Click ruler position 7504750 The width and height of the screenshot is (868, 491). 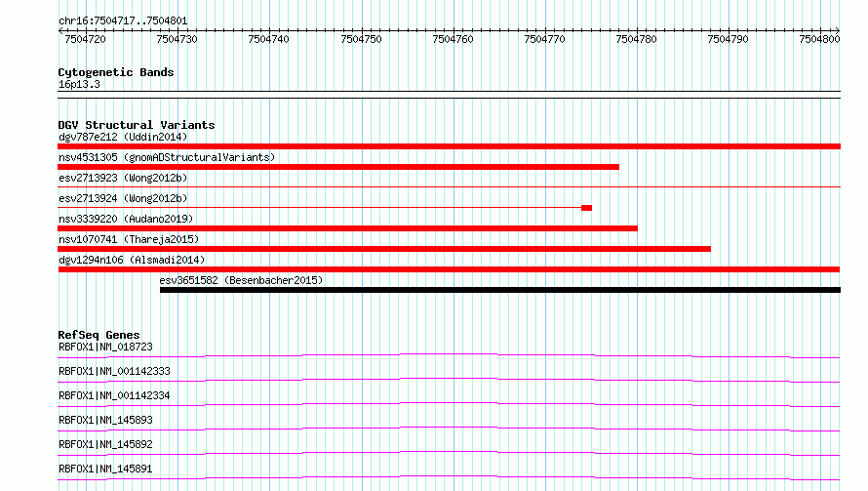click(x=361, y=39)
